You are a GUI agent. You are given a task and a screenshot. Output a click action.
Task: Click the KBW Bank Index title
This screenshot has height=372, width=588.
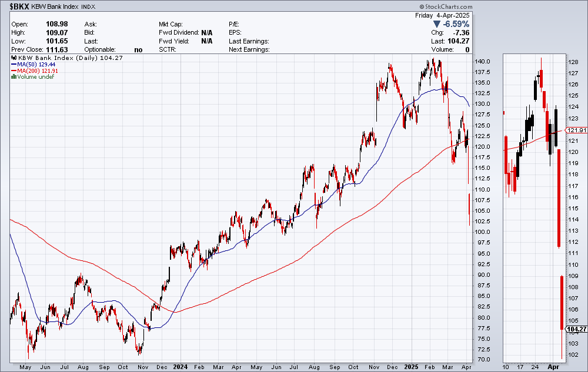tap(55, 6)
